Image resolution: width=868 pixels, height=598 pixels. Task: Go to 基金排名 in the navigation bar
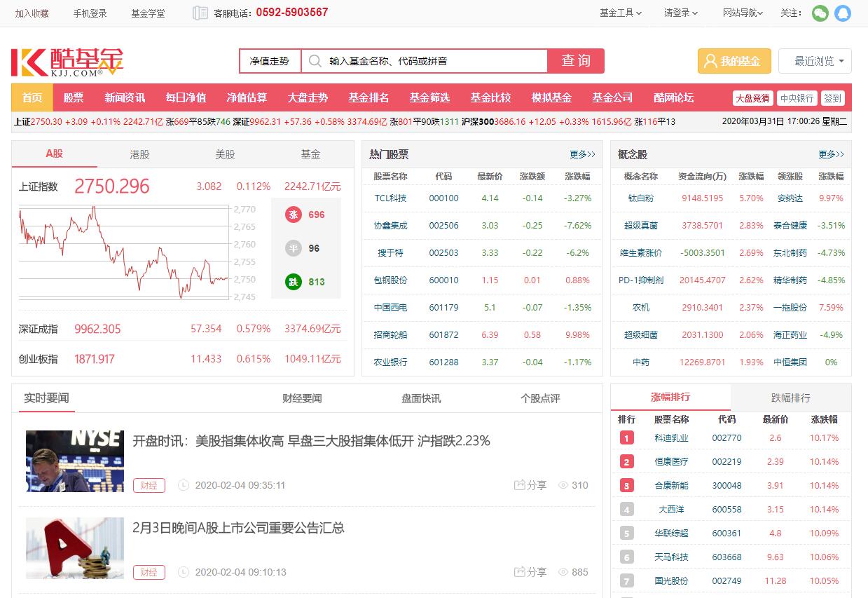click(x=368, y=97)
